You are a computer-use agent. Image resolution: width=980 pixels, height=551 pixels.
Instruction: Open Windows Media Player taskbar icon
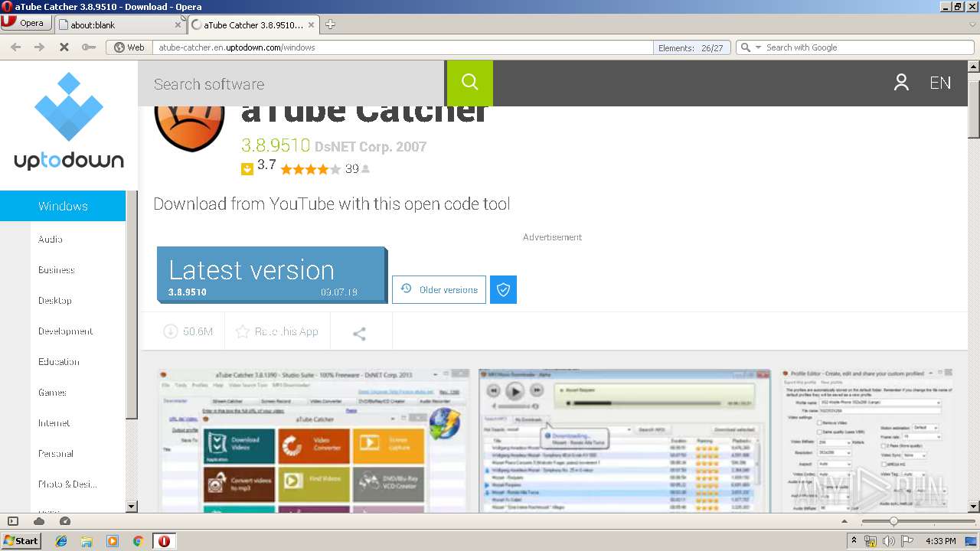(x=113, y=541)
